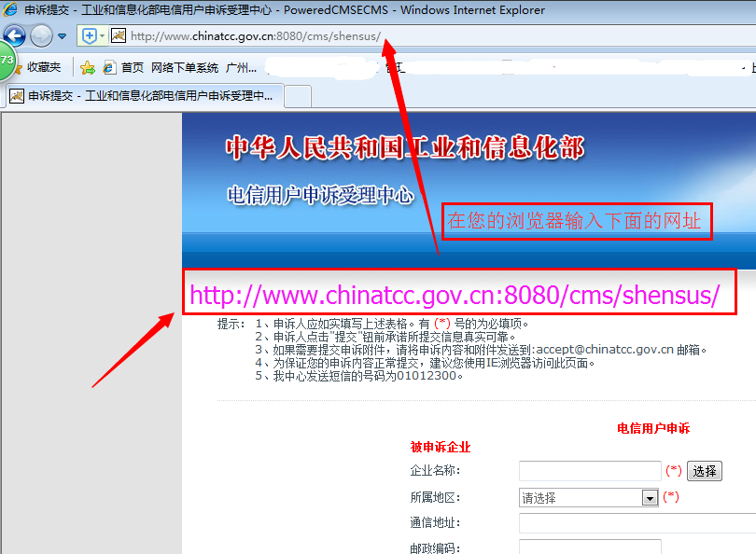Viewport: 756px width, 554px height.
Task: Open the 所属地区 请选择 dropdown
Action: (x=589, y=498)
